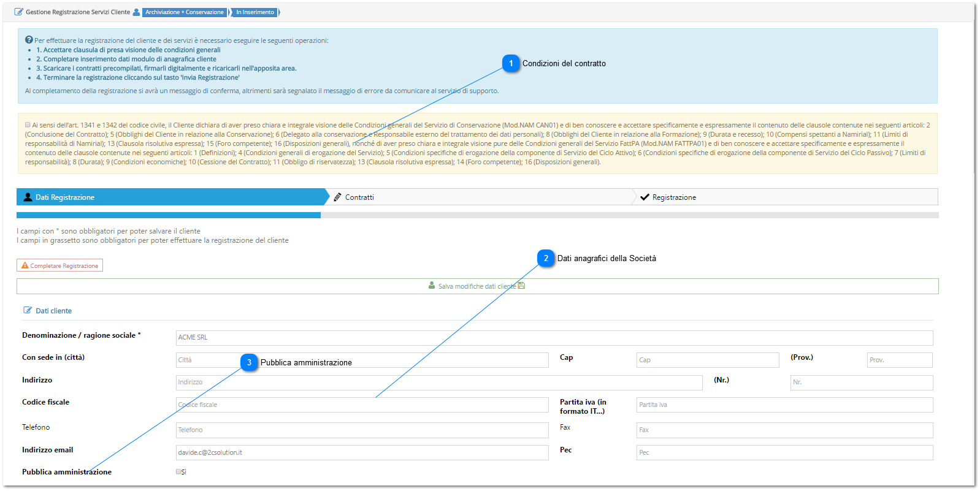Image resolution: width=980 pixels, height=491 pixels.
Task: Select the Archiviazione + Conservazione breadcrumb
Action: point(185,12)
